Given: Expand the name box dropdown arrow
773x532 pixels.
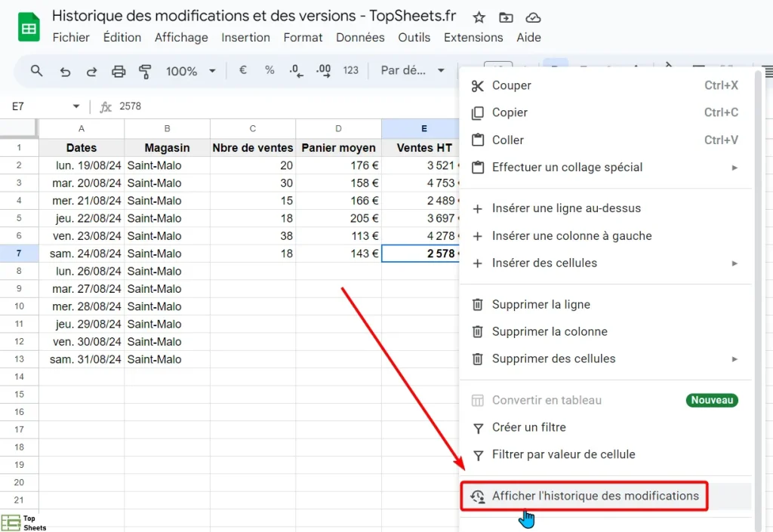Looking at the screenshot, I should pyautogui.click(x=76, y=106).
